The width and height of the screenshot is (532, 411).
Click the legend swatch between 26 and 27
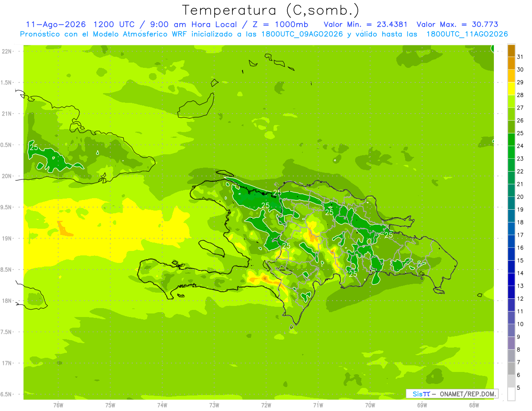[x=511, y=114]
